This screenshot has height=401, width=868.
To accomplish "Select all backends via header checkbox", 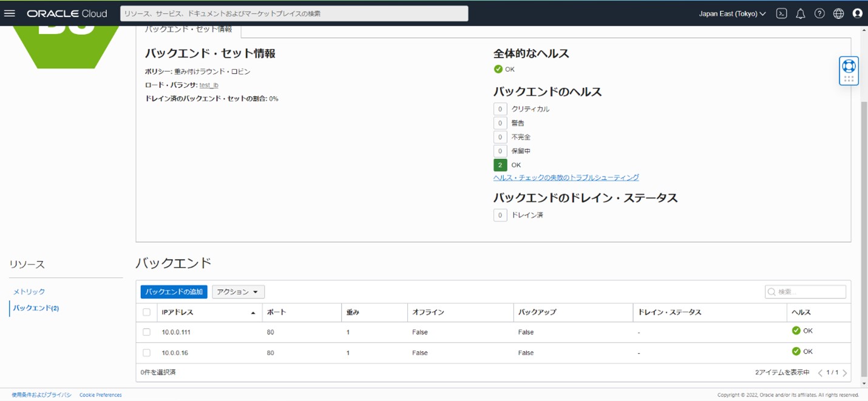I will (x=146, y=312).
